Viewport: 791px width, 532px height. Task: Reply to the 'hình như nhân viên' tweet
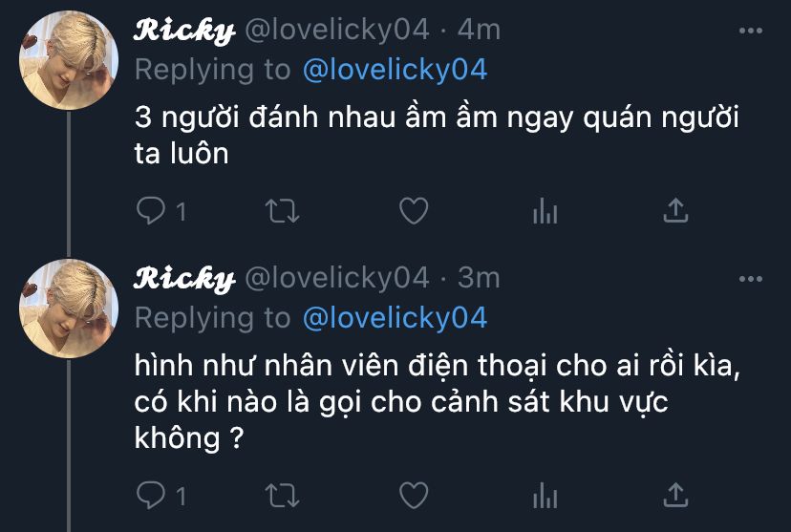(x=150, y=495)
